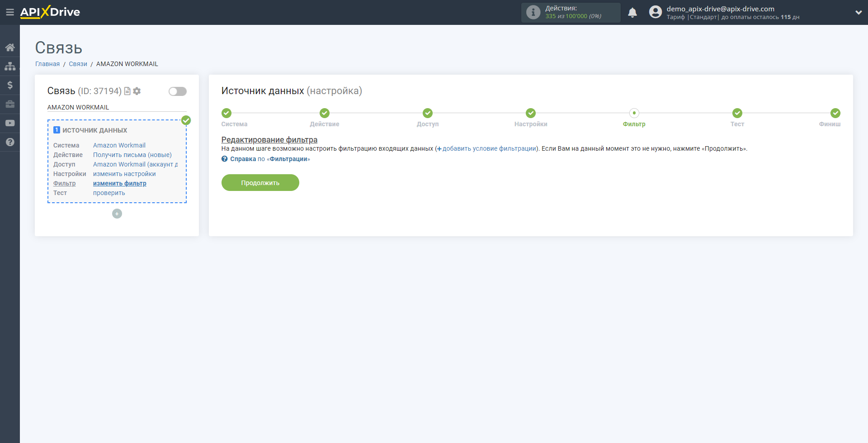
Task: Open the notifications bell
Action: pyautogui.click(x=632, y=12)
